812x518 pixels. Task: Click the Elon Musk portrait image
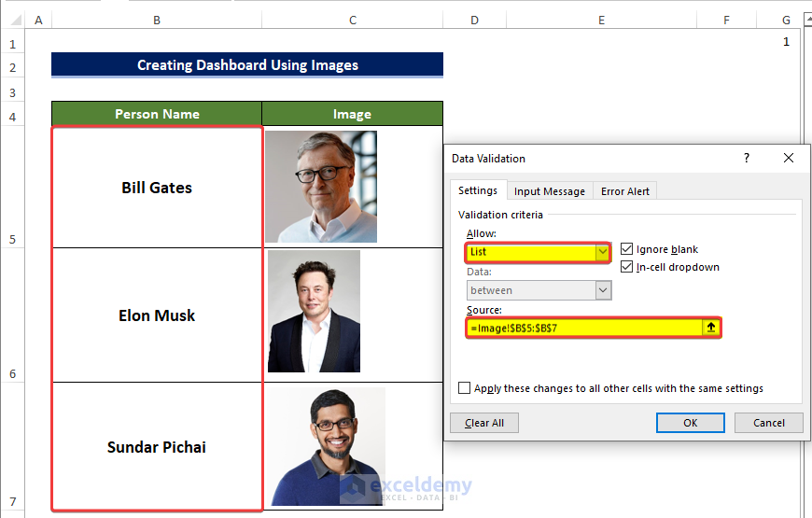(314, 312)
